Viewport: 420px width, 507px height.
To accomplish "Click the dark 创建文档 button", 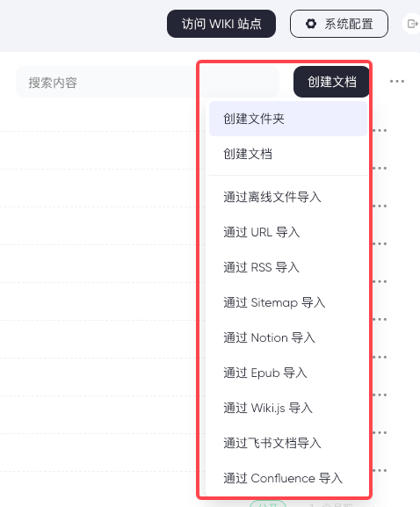I will (x=331, y=82).
